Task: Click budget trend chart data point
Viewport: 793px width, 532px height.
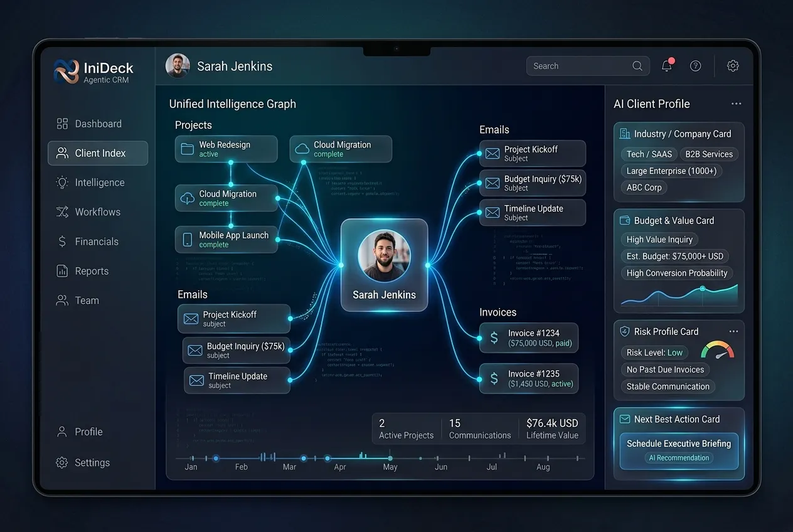Action: pos(703,289)
